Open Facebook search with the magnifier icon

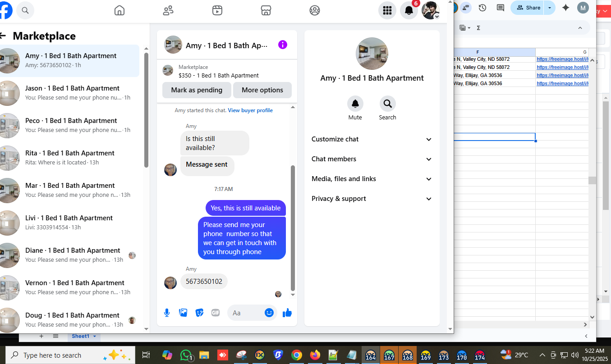point(25,10)
